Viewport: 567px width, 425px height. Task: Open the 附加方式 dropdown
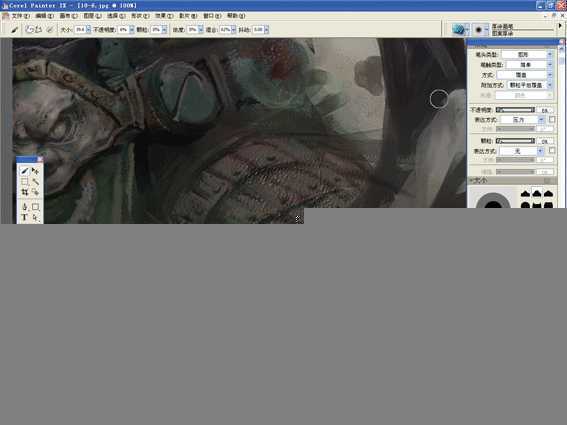[530, 85]
